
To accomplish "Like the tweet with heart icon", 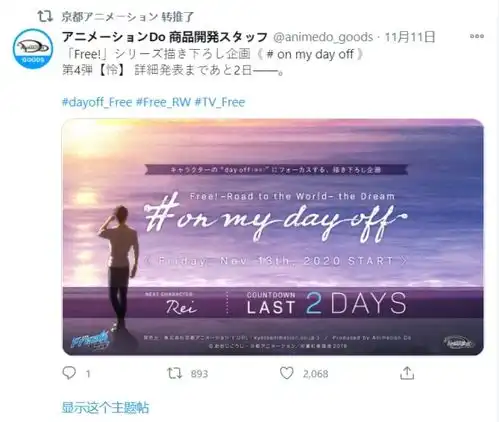I will (x=286, y=373).
